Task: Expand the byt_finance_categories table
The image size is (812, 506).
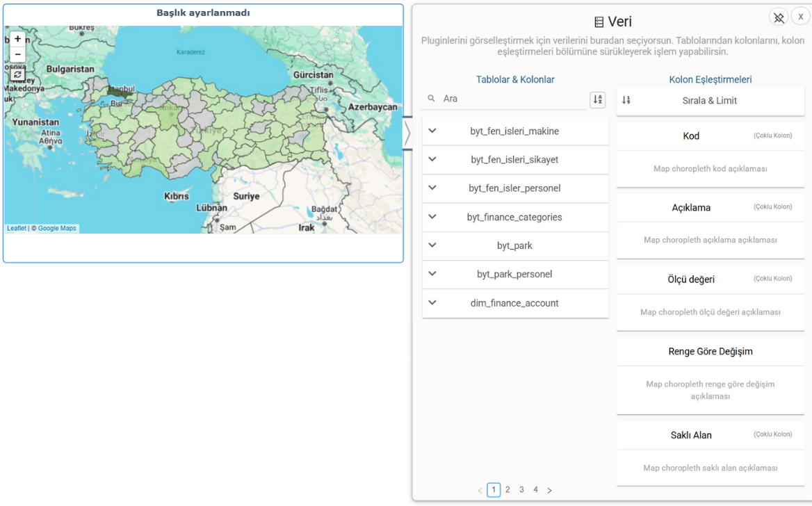Action: click(432, 217)
